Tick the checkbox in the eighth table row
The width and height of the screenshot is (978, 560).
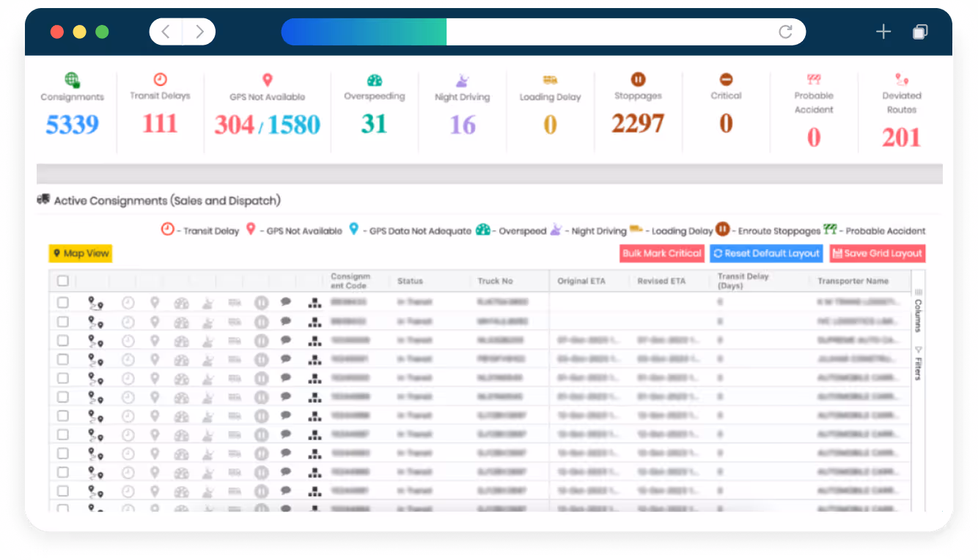pyautogui.click(x=63, y=434)
